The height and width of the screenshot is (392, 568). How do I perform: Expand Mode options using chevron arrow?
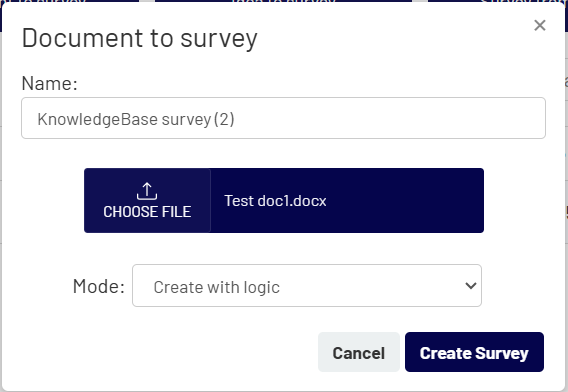[471, 286]
